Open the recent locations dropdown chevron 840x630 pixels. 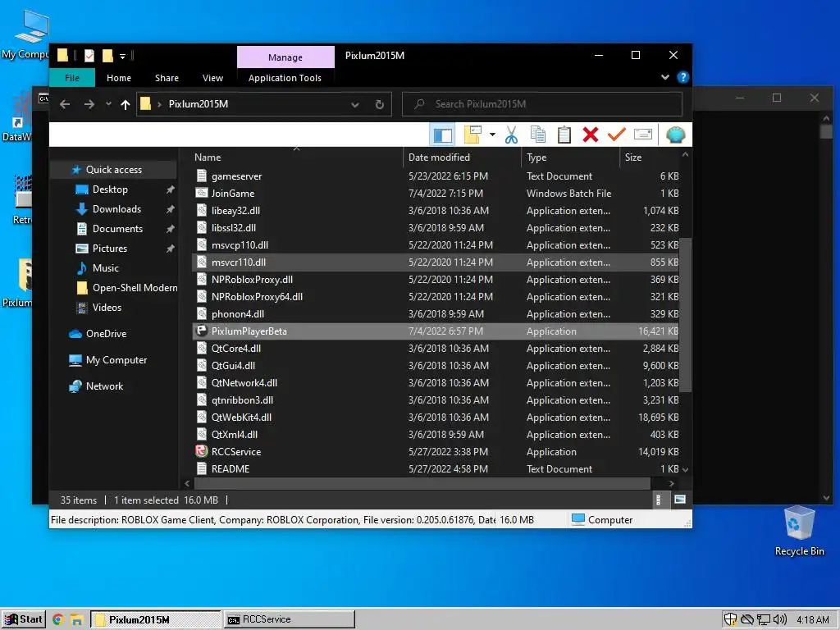tap(108, 104)
